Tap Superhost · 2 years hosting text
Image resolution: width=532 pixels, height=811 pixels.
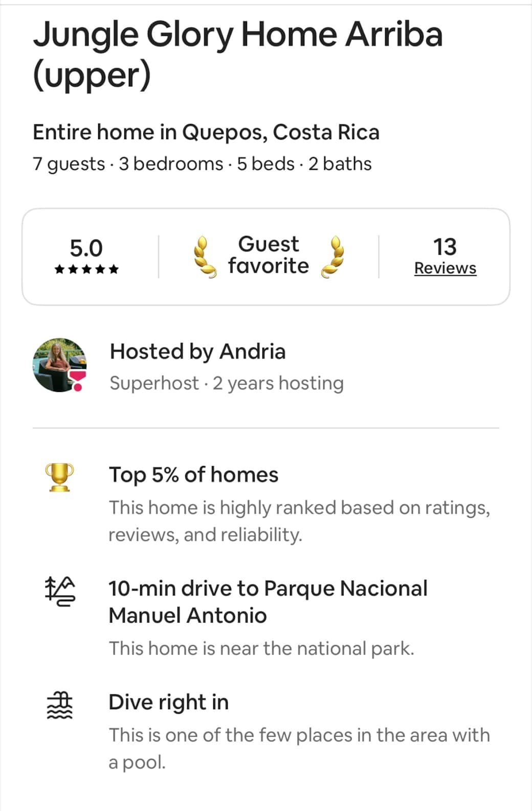(227, 383)
